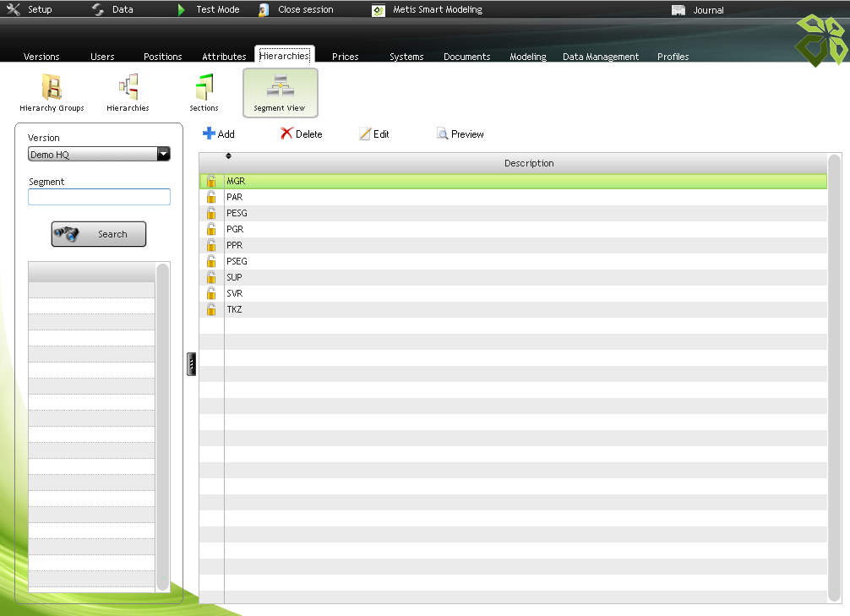The image size is (850, 616).
Task: Click the padlock icon for PPR
Action: pos(211,245)
